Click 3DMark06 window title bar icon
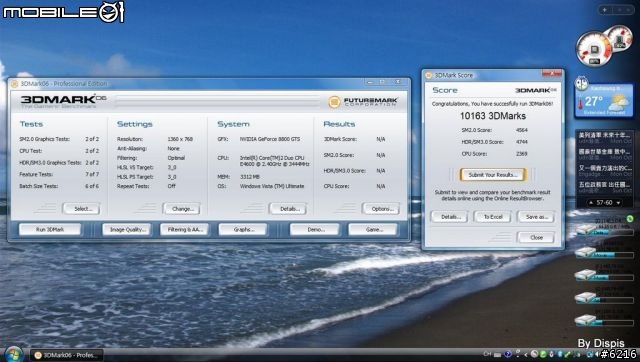 tap(14, 84)
